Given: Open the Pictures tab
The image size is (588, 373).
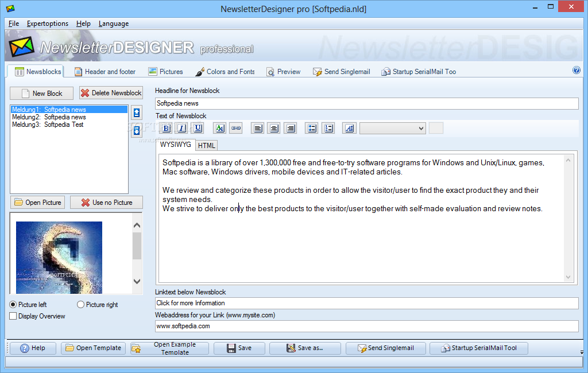Looking at the screenshot, I should click(x=165, y=72).
